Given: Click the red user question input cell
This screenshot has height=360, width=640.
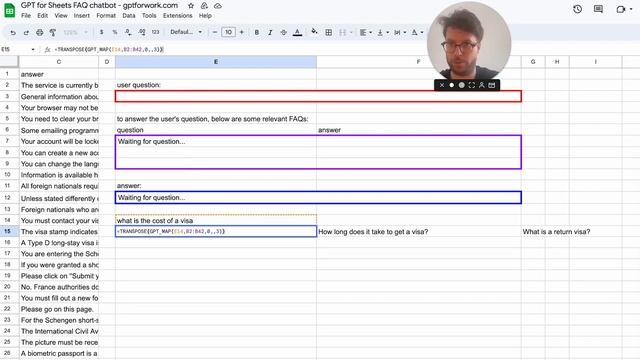Looking at the screenshot, I should point(318,96).
